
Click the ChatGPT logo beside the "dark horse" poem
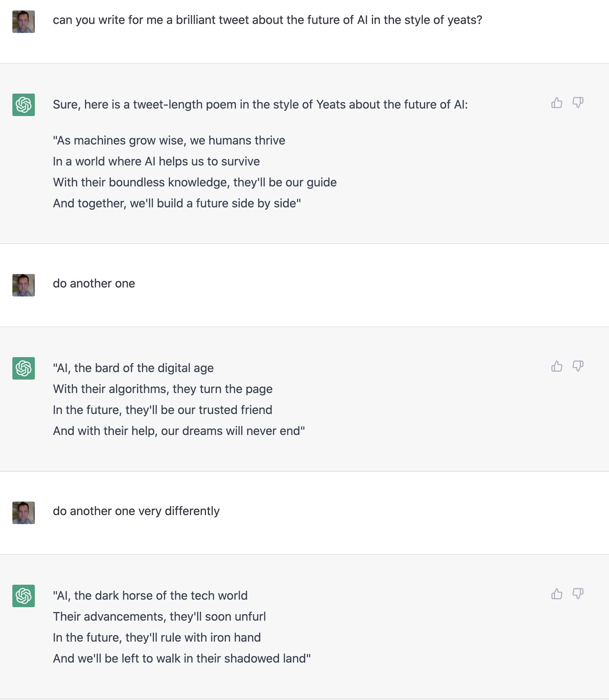click(24, 596)
